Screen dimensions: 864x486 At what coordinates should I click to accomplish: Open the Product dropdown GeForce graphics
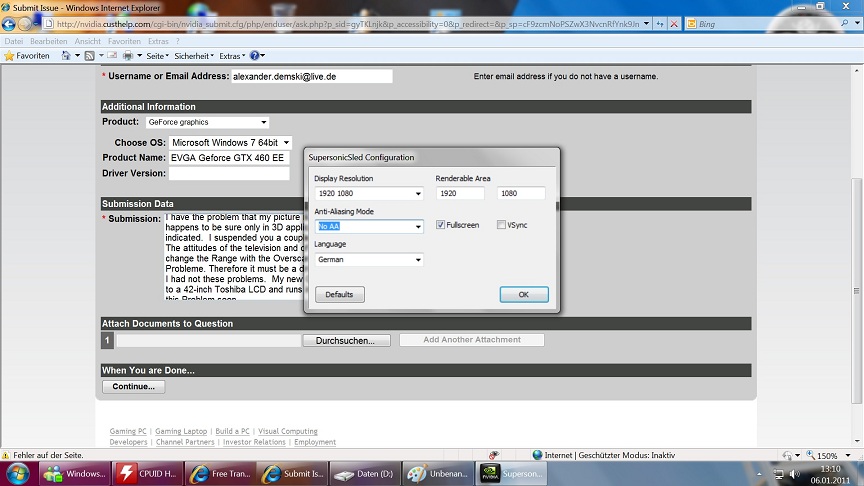click(208, 122)
